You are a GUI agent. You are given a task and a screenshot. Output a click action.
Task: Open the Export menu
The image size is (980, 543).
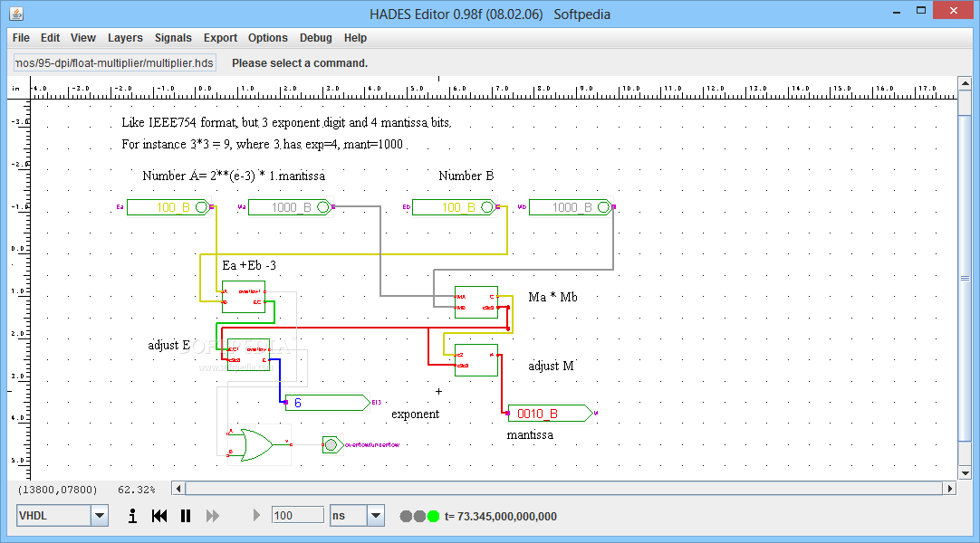pyautogui.click(x=220, y=37)
